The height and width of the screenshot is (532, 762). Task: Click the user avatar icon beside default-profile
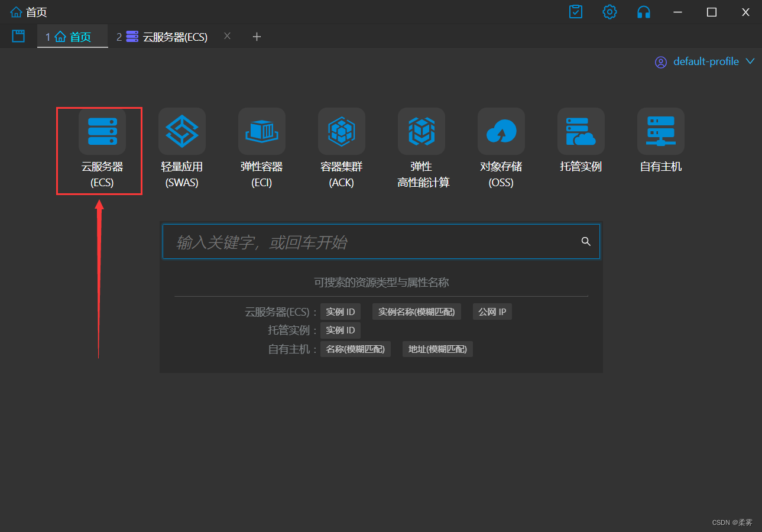point(661,62)
